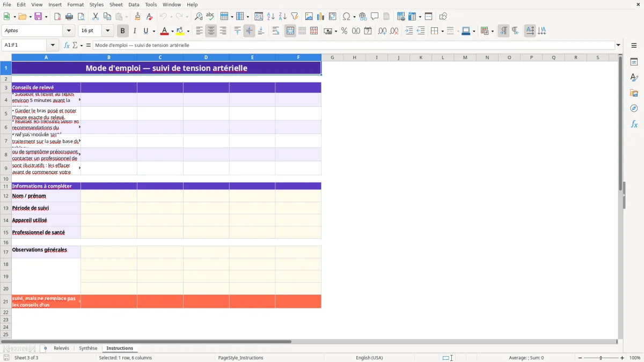Open sidebar Functions panel

point(634,124)
